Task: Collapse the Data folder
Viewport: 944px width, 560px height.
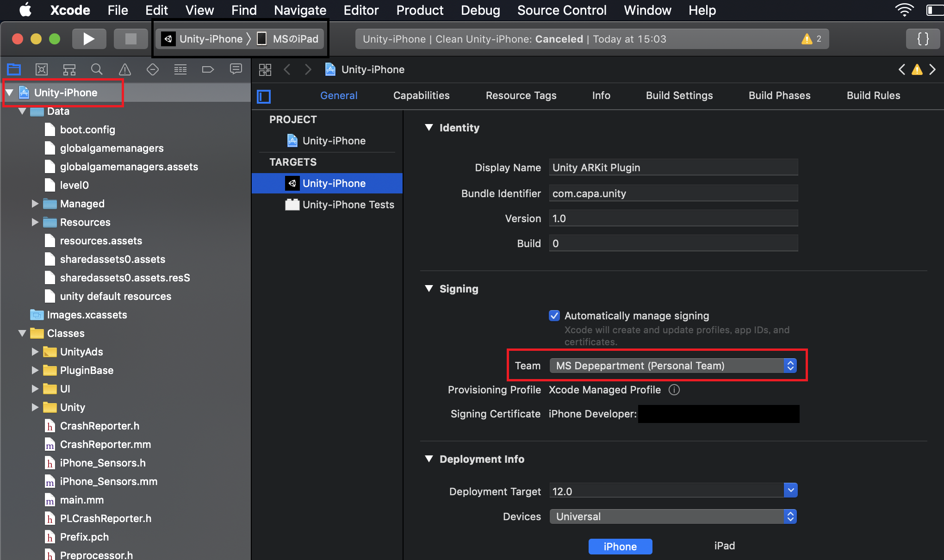Action: 22,111
